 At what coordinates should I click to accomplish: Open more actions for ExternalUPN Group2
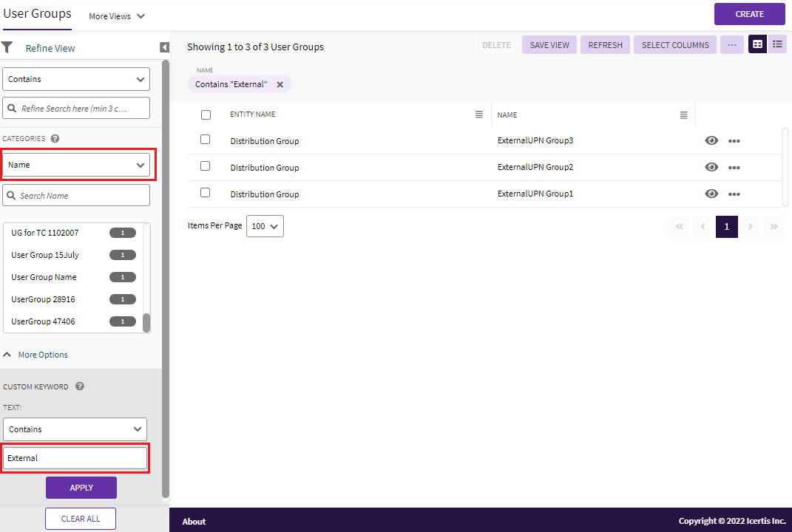click(x=734, y=168)
